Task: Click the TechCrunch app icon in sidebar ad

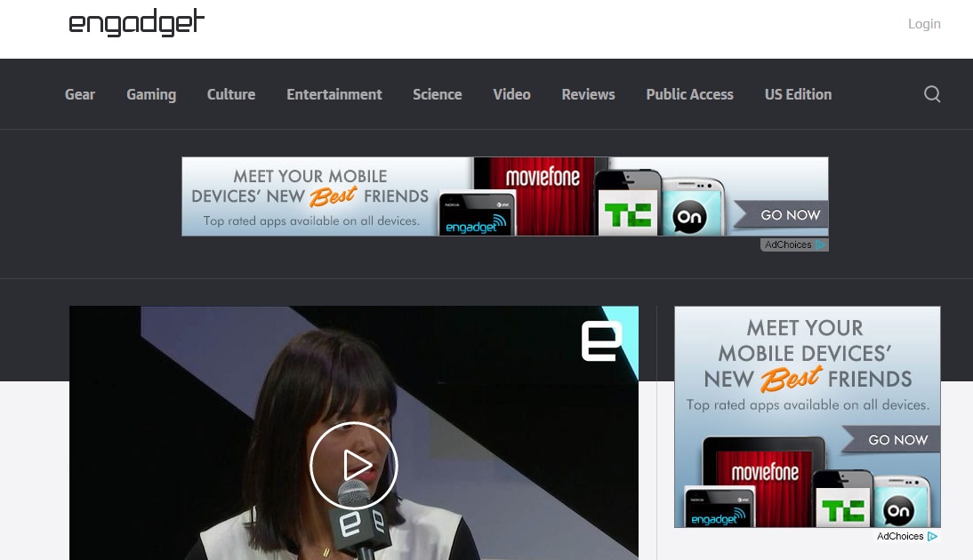Action: (x=842, y=508)
